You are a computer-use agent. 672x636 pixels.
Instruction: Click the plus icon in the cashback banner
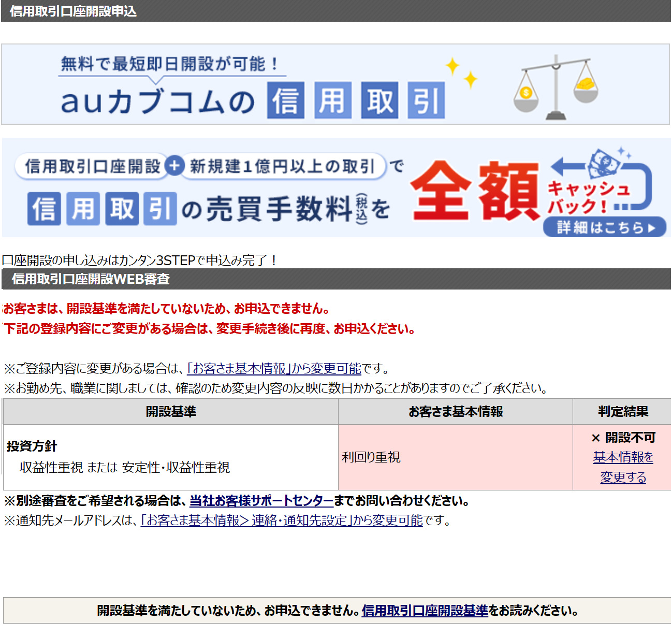[x=174, y=166]
